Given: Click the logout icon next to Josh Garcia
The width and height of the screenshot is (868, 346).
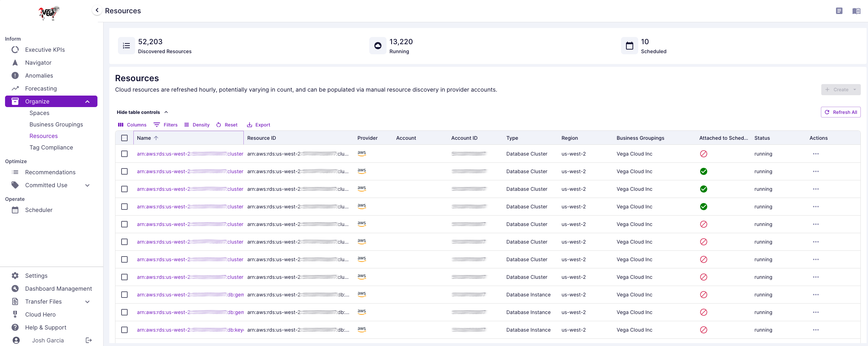Looking at the screenshot, I should (89, 340).
